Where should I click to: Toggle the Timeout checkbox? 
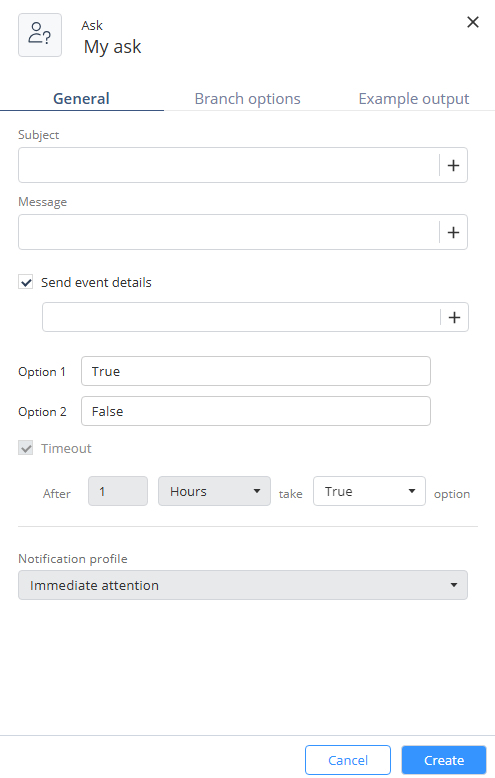(26, 449)
